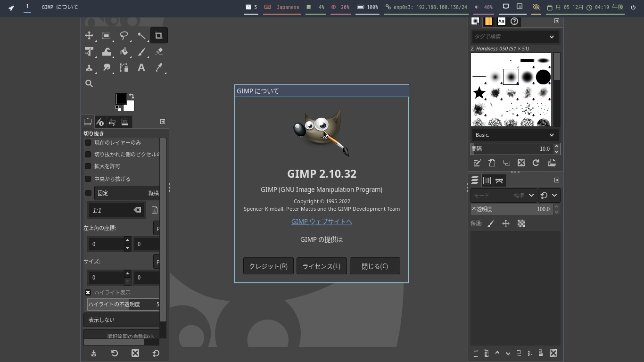Enable the 中央から拡げる checkbox
The image size is (644, 362).
click(88, 179)
